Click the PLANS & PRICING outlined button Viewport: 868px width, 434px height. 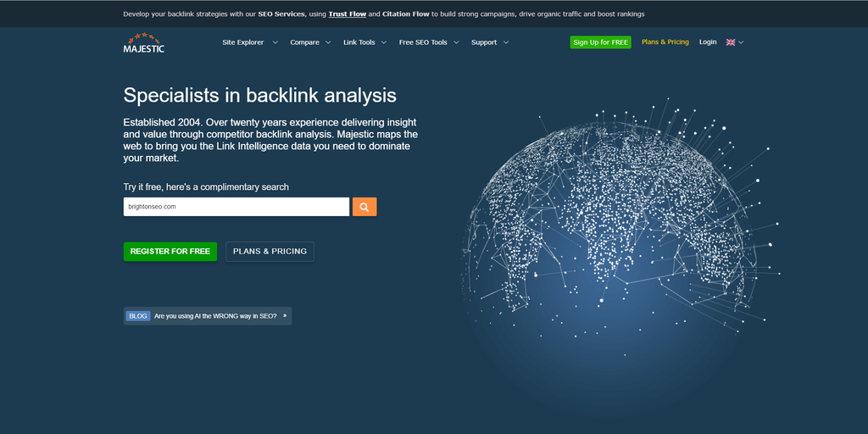[270, 251]
